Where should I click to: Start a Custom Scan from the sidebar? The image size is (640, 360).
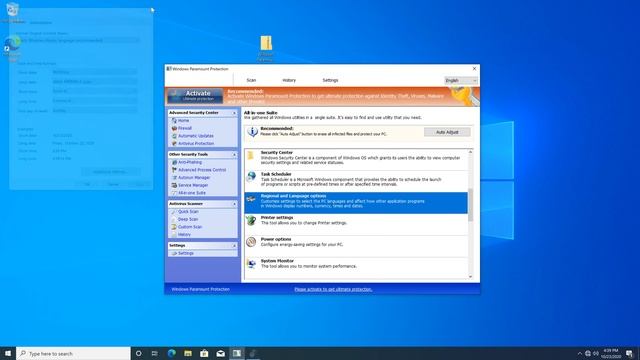[x=190, y=227]
